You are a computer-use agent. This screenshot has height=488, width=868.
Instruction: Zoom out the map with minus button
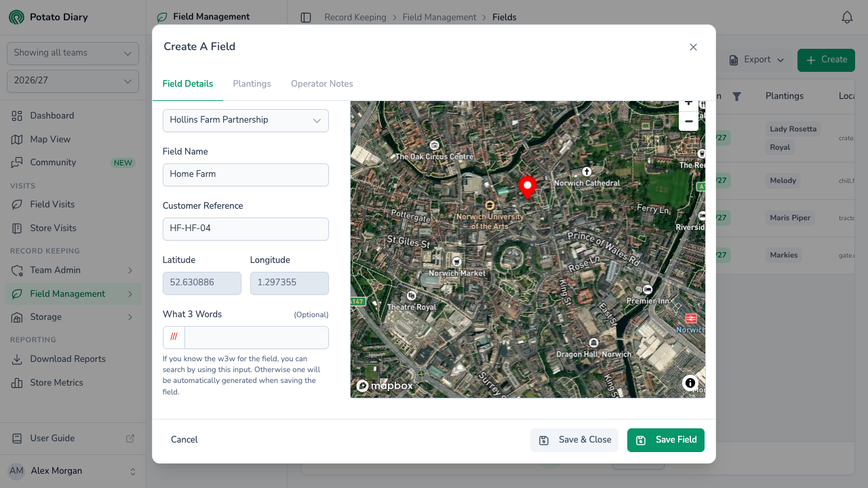[688, 121]
